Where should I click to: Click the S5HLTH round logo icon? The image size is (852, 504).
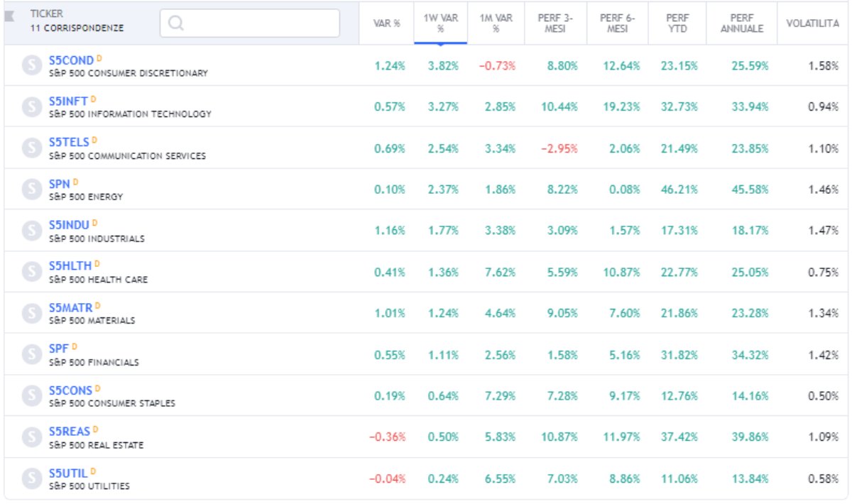[x=31, y=272]
